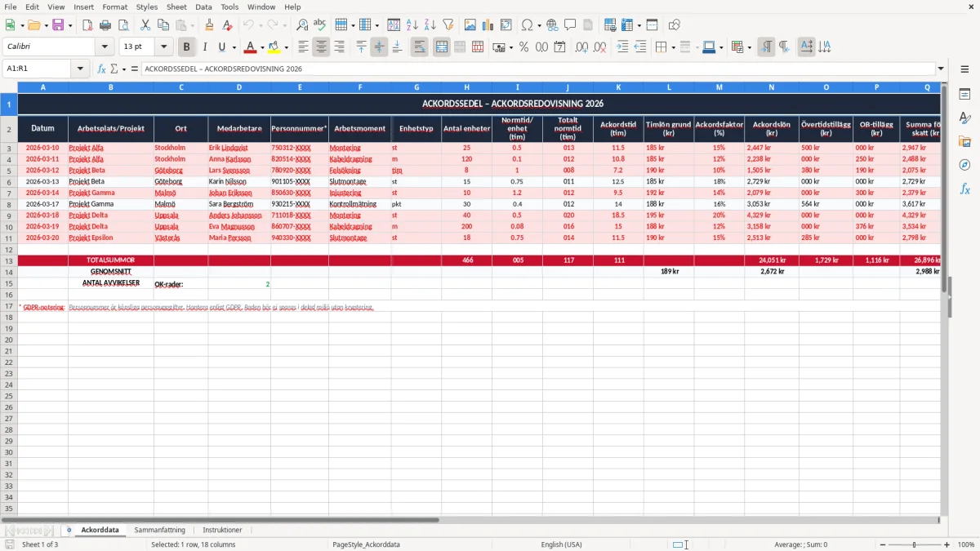Open the sidebar Navigator compass icon
The image size is (980, 551).
pos(964,165)
